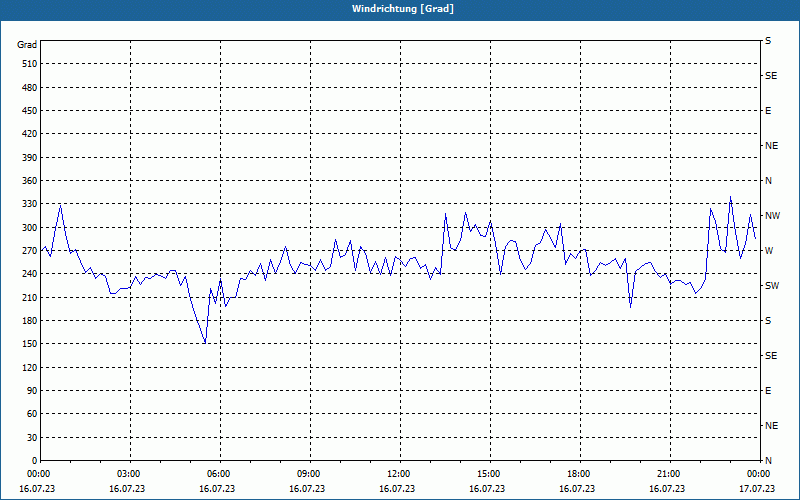Click the chart title Windrichtung [Grad]

tap(403, 9)
